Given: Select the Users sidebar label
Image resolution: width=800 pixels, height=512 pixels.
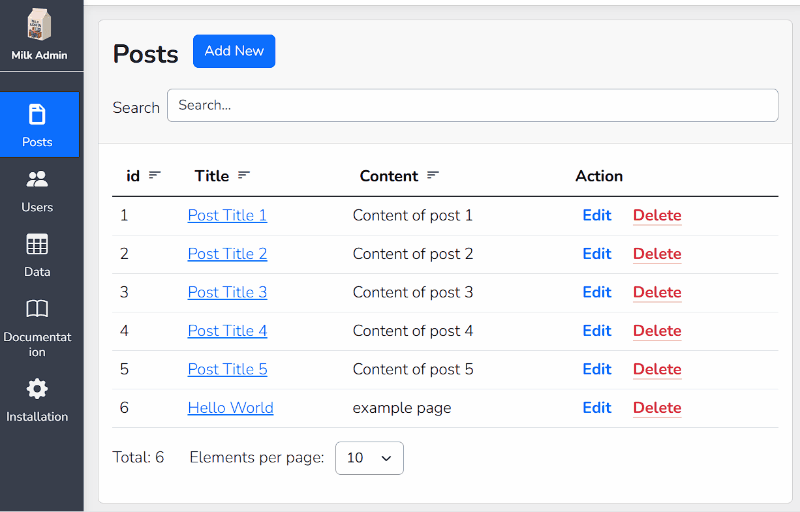Looking at the screenshot, I should [x=37, y=207].
